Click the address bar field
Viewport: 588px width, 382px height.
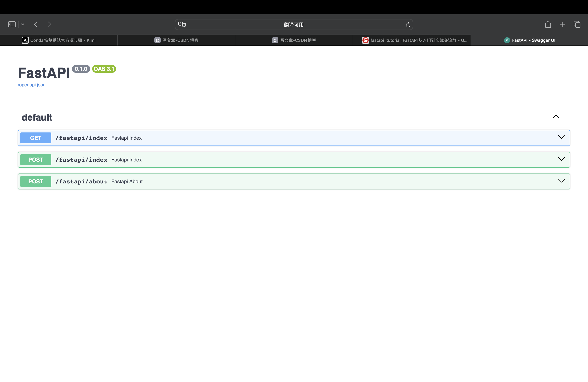click(x=293, y=25)
